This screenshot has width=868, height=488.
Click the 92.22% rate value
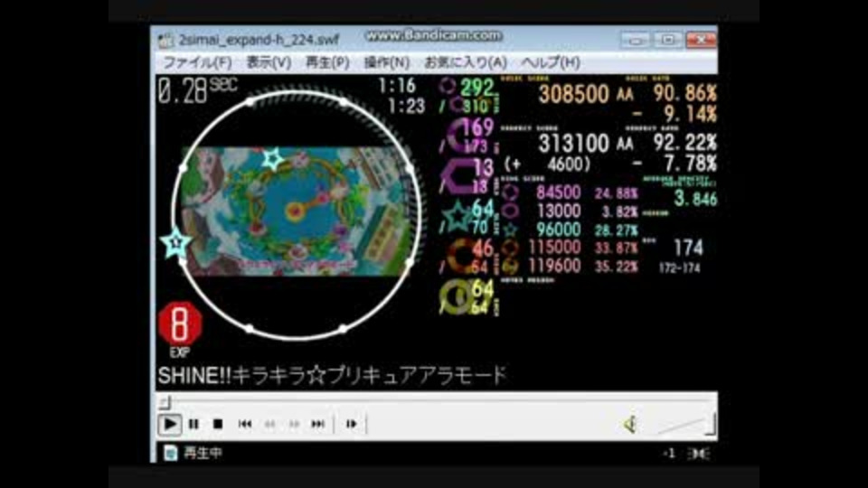tap(684, 144)
